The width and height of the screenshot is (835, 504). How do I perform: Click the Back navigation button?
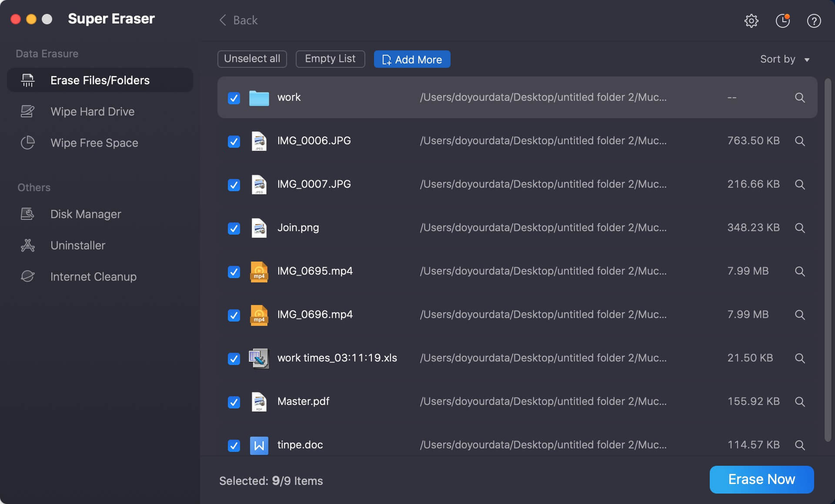(x=238, y=20)
